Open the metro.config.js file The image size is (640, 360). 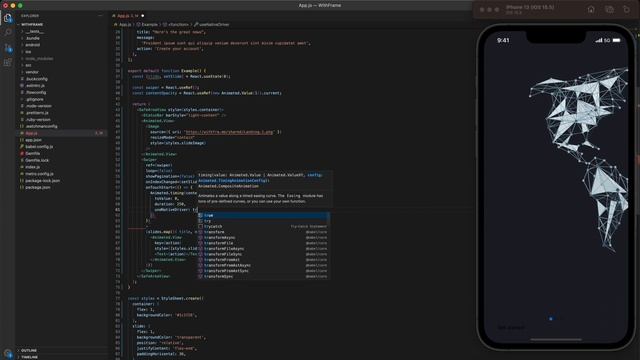click(61, 173)
